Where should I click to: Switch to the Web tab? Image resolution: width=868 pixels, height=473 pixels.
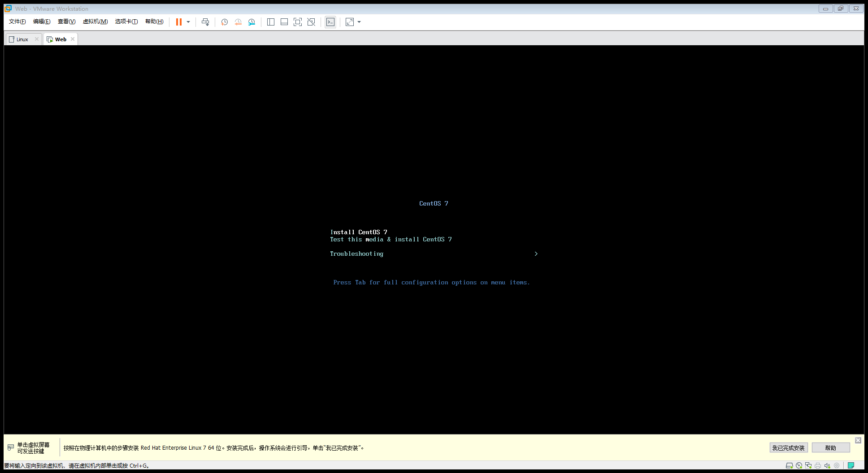61,39
